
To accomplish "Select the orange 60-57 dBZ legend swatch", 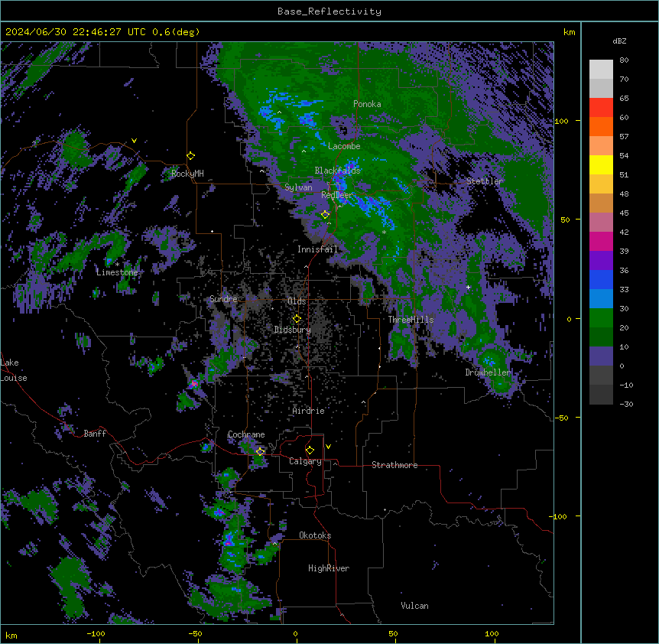I will tap(601, 126).
